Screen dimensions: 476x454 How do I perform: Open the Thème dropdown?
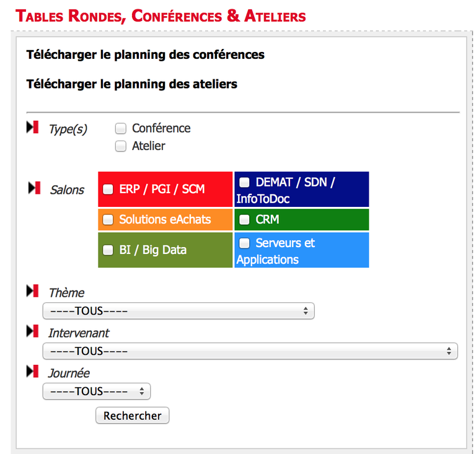178,311
